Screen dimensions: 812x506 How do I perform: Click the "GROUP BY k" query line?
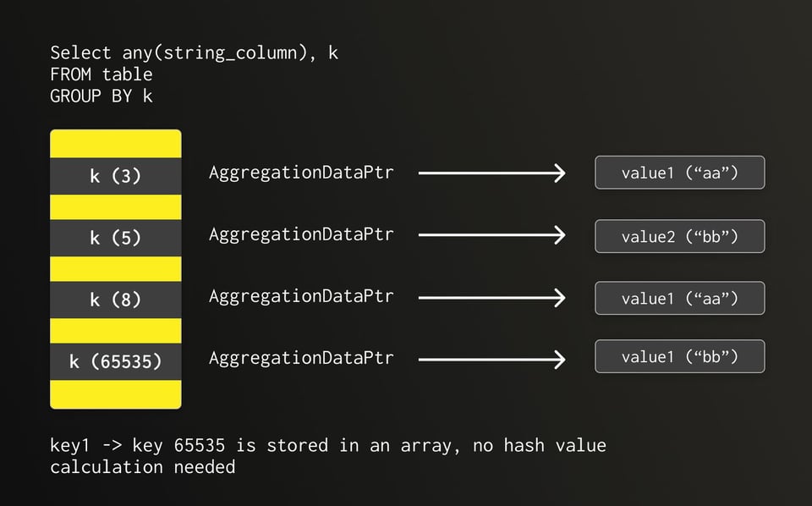pos(101,96)
